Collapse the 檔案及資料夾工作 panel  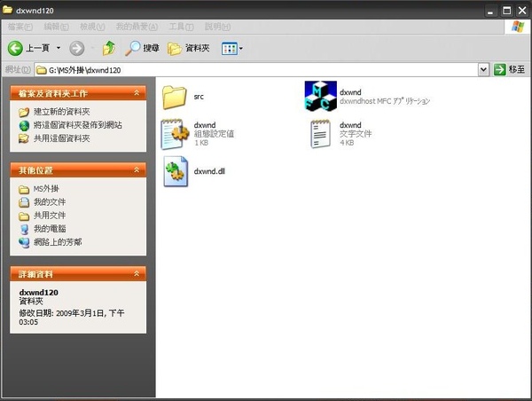click(137, 92)
